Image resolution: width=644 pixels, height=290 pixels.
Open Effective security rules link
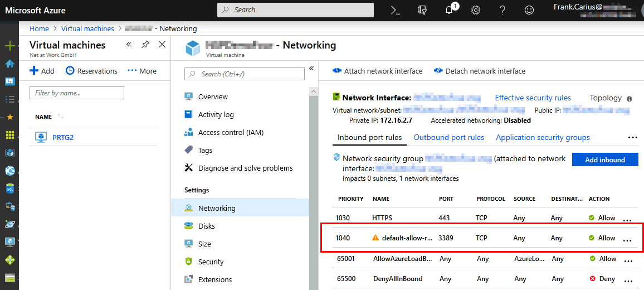pos(533,98)
